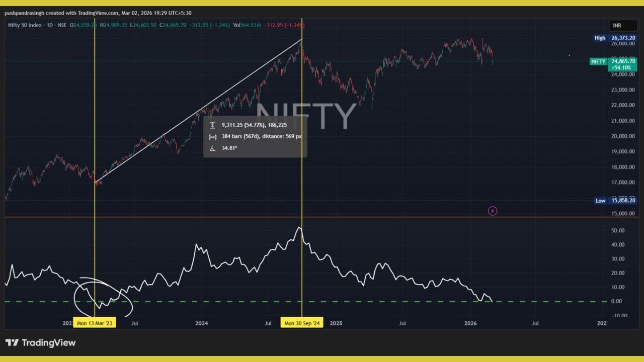
Task: Click the green NIFTY last price label
Action: pos(598,61)
